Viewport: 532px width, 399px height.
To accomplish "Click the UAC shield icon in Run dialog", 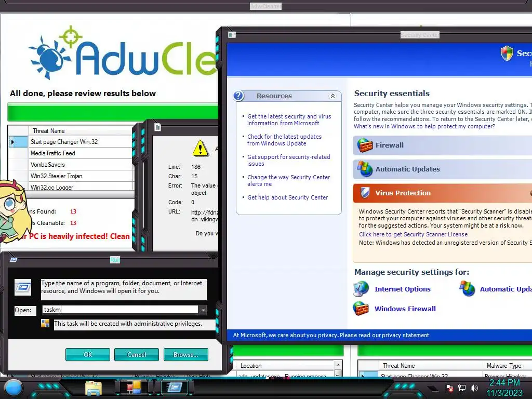I will coord(45,323).
